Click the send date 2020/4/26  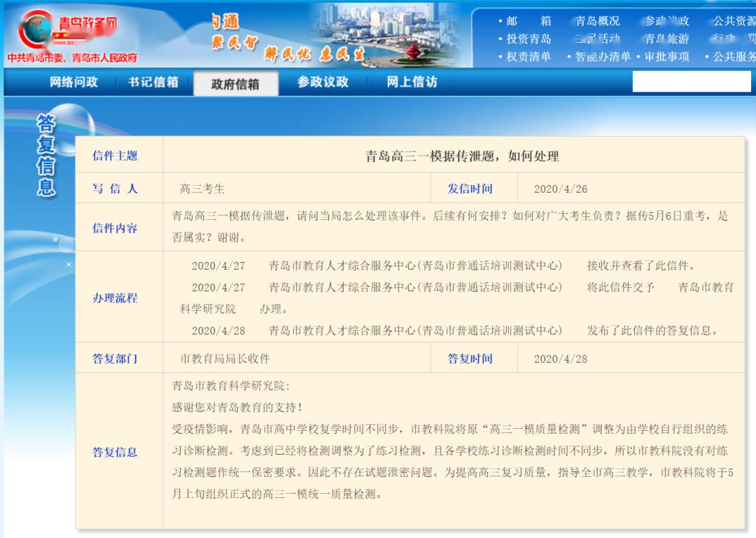pos(560,189)
